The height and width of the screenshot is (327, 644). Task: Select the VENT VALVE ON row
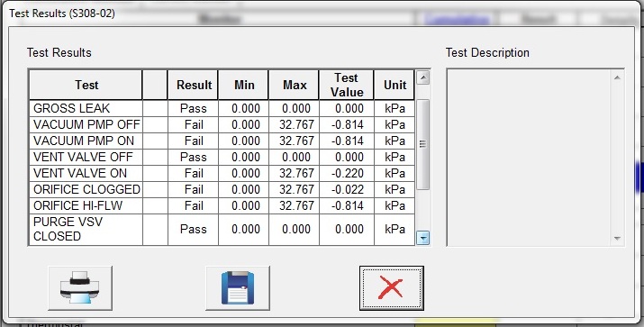[222, 173]
